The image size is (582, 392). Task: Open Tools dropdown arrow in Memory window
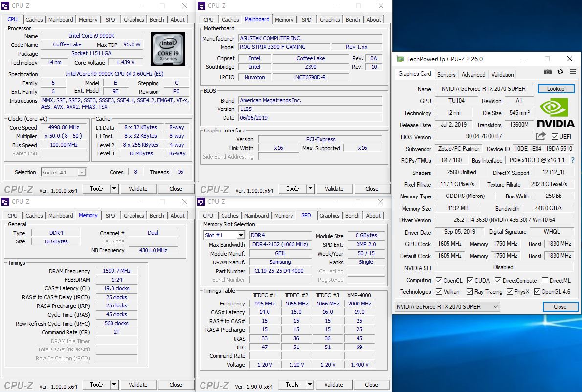coord(114,385)
